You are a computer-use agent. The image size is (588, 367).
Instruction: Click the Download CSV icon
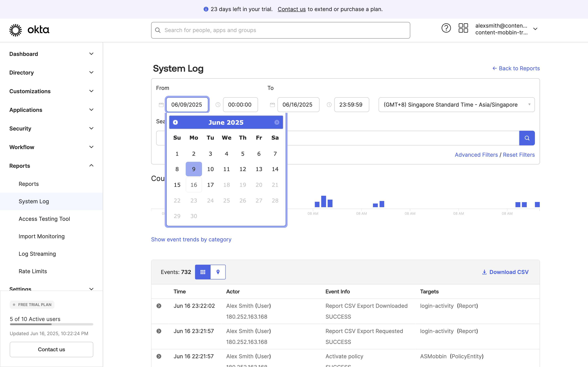(x=484, y=272)
